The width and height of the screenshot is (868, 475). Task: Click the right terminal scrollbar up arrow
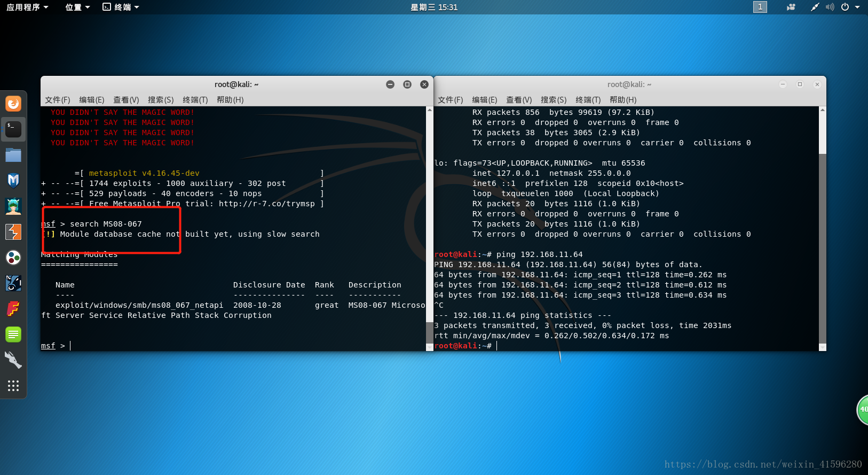point(823,110)
